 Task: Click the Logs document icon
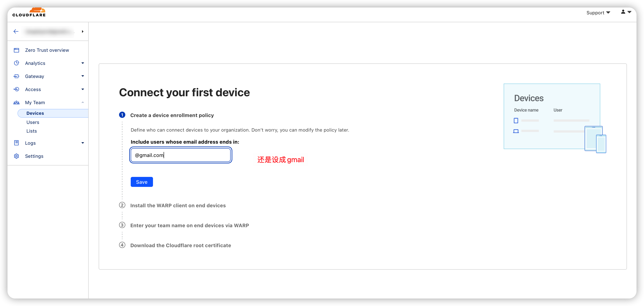pyautogui.click(x=16, y=143)
